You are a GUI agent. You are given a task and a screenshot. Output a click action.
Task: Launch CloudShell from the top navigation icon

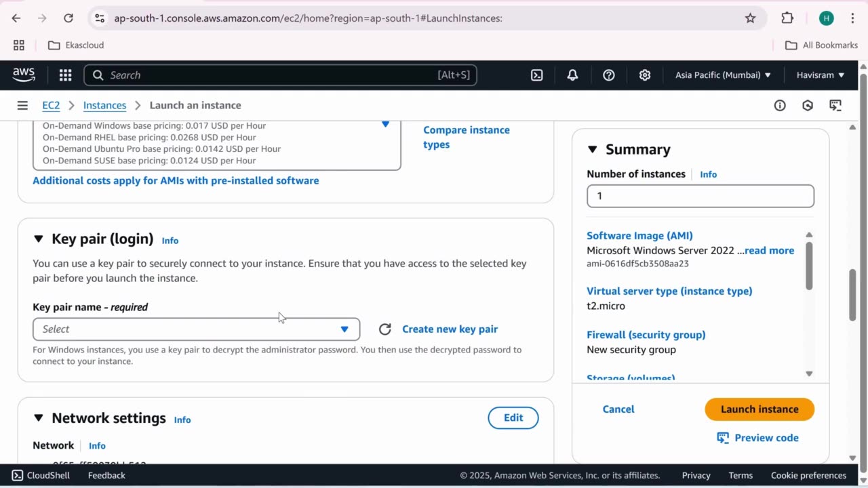(x=536, y=75)
